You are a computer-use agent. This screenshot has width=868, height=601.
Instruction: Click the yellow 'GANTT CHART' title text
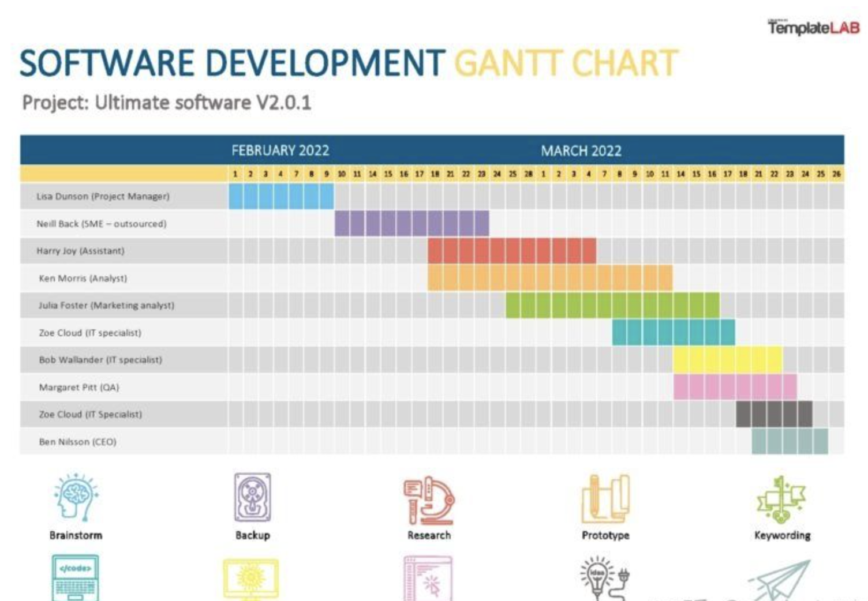click(566, 63)
